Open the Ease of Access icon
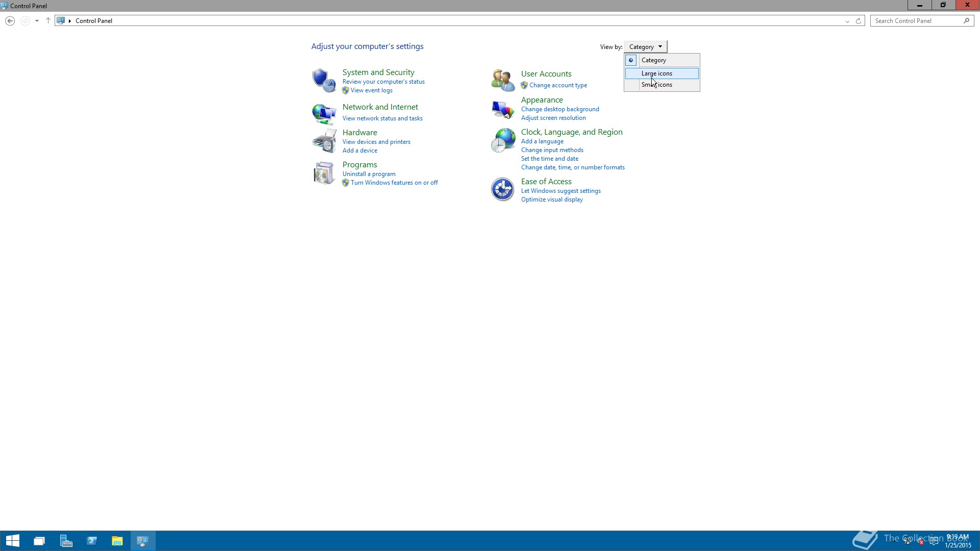This screenshot has width=980, height=551. [x=503, y=189]
